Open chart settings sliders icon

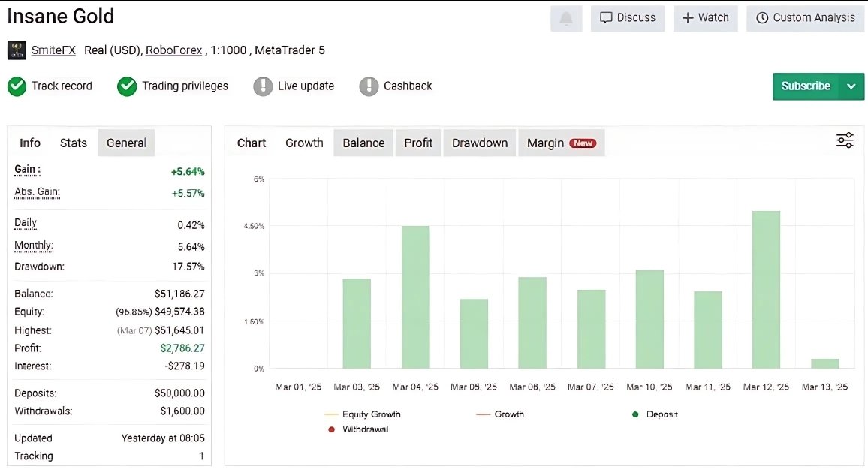coord(845,140)
